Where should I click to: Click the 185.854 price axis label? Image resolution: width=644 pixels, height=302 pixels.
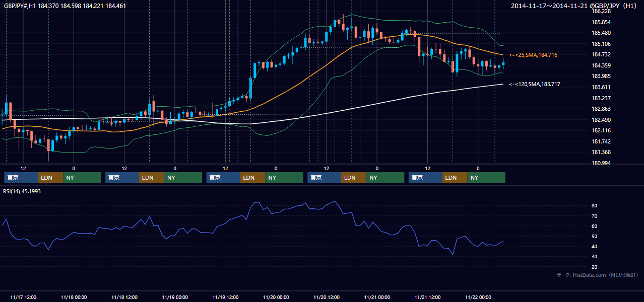point(601,22)
